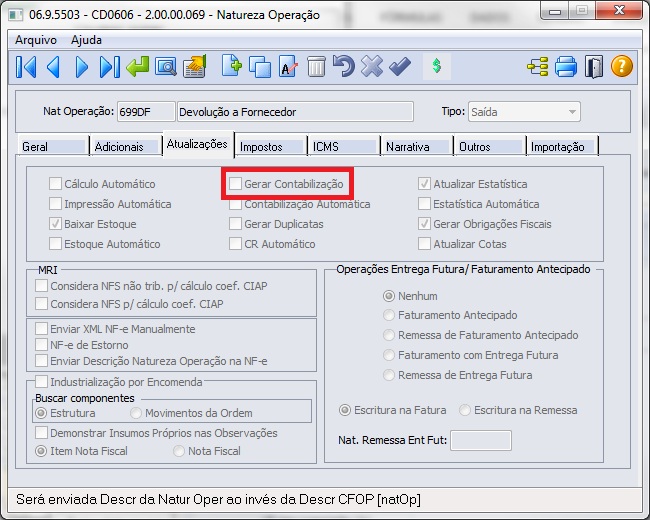The image size is (650, 520).
Task: Check Considera NFS p/ cálculo coef. CIAP
Action: tap(41, 304)
